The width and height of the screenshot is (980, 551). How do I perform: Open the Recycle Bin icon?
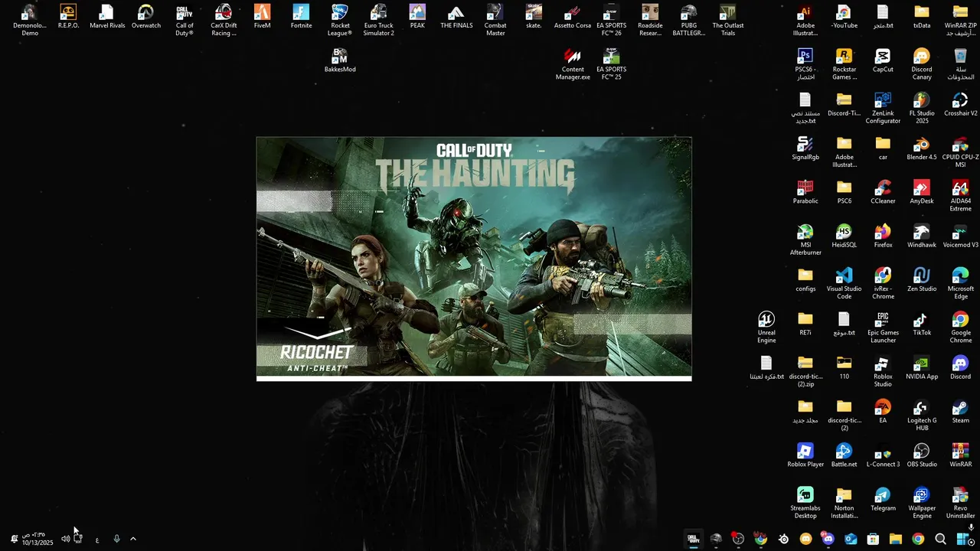pyautogui.click(x=960, y=64)
